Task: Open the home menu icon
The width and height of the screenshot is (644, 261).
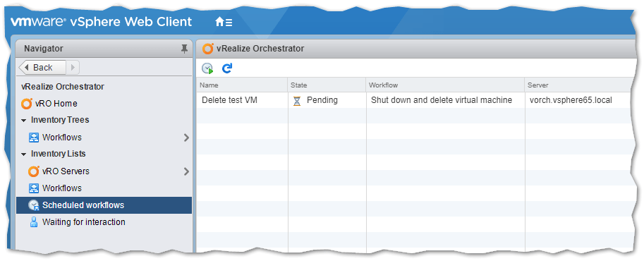Action: tap(224, 22)
